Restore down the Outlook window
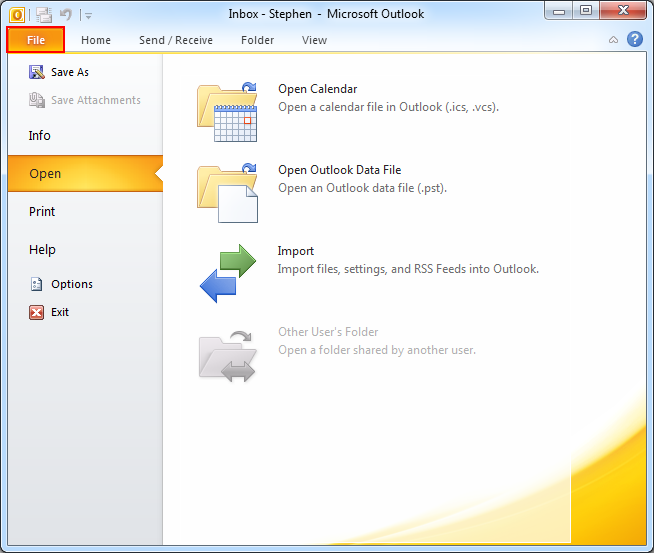Viewport: 654px width, 553px height. click(x=586, y=11)
